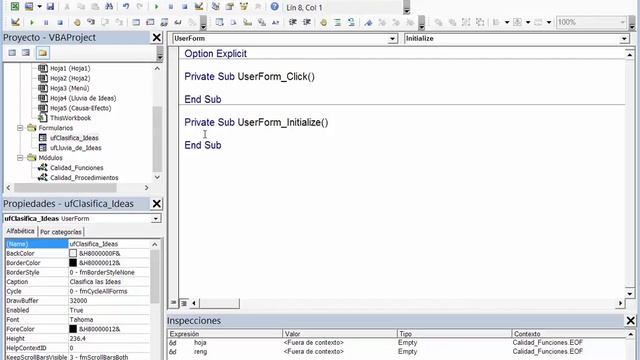Close the Propiedades panel
The width and height of the screenshot is (640, 360).
157,204
